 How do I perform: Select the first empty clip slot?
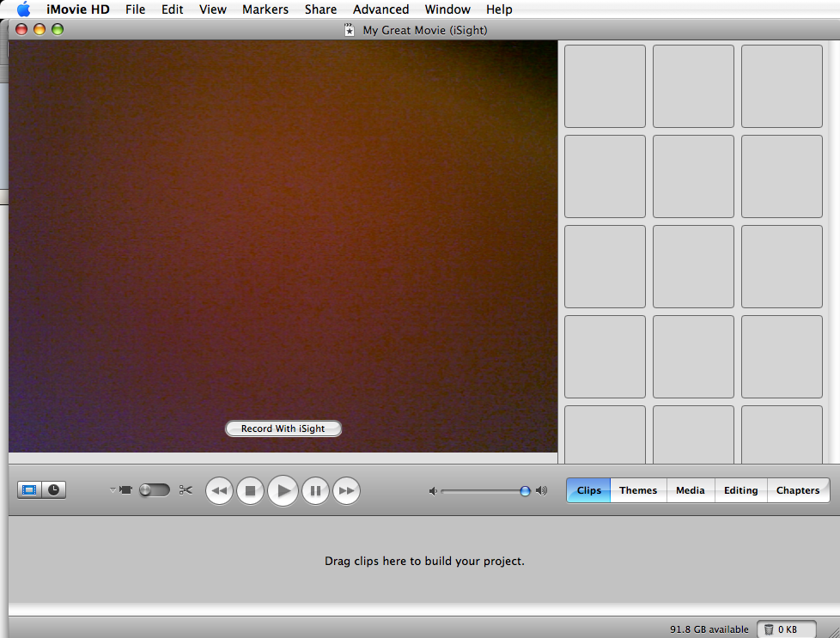pyautogui.click(x=605, y=86)
